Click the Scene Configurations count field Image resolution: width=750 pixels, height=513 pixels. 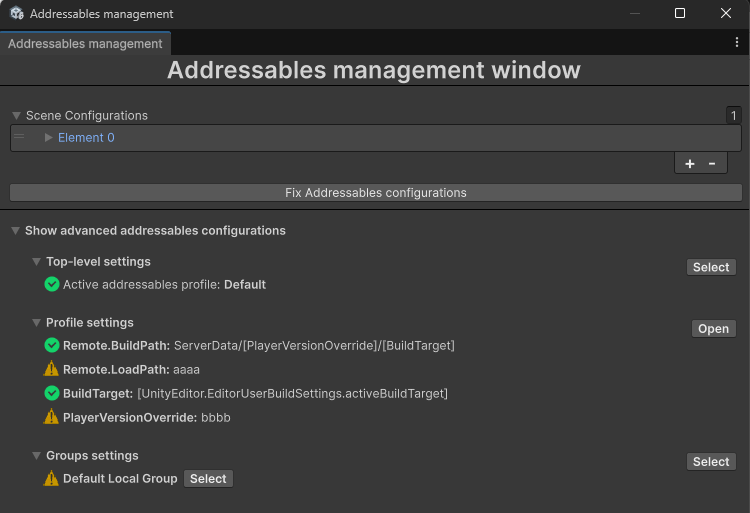click(733, 116)
